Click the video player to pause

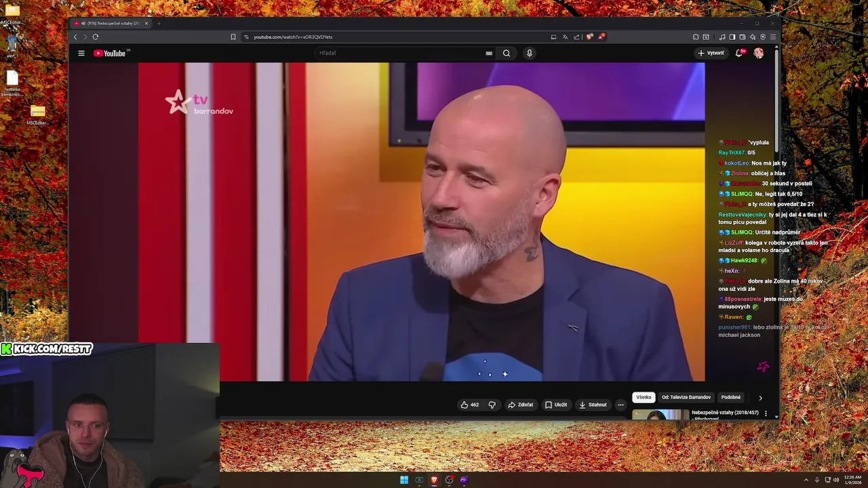click(x=421, y=222)
